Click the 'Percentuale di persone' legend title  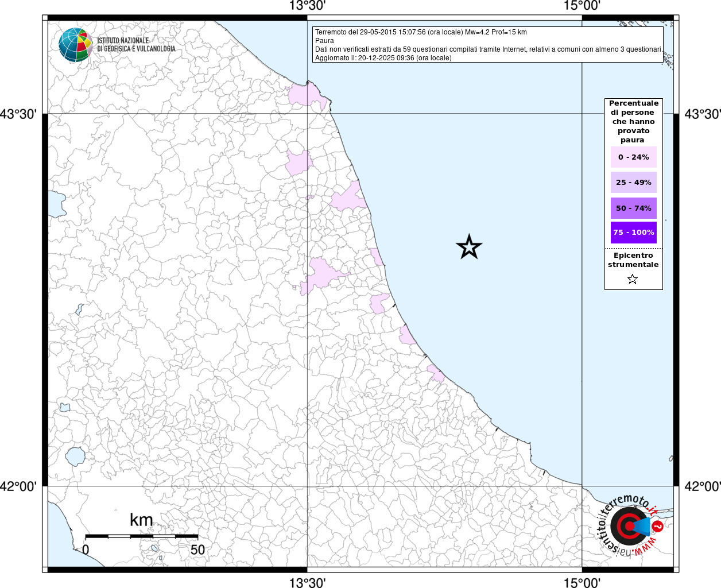(633, 121)
